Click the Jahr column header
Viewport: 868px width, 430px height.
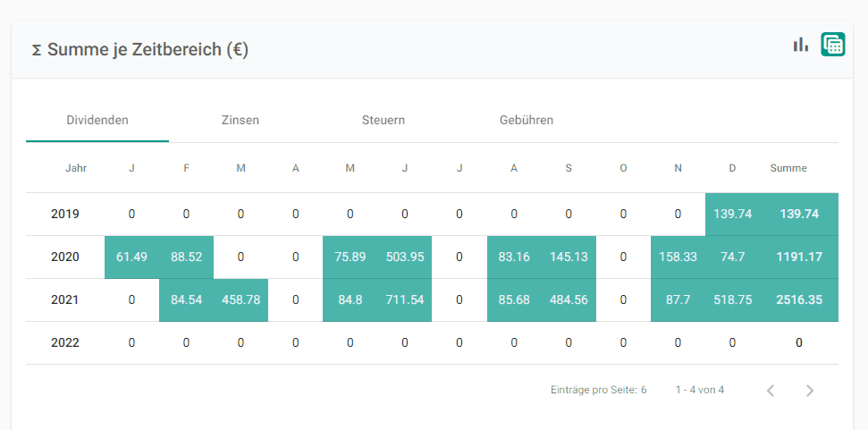(76, 168)
